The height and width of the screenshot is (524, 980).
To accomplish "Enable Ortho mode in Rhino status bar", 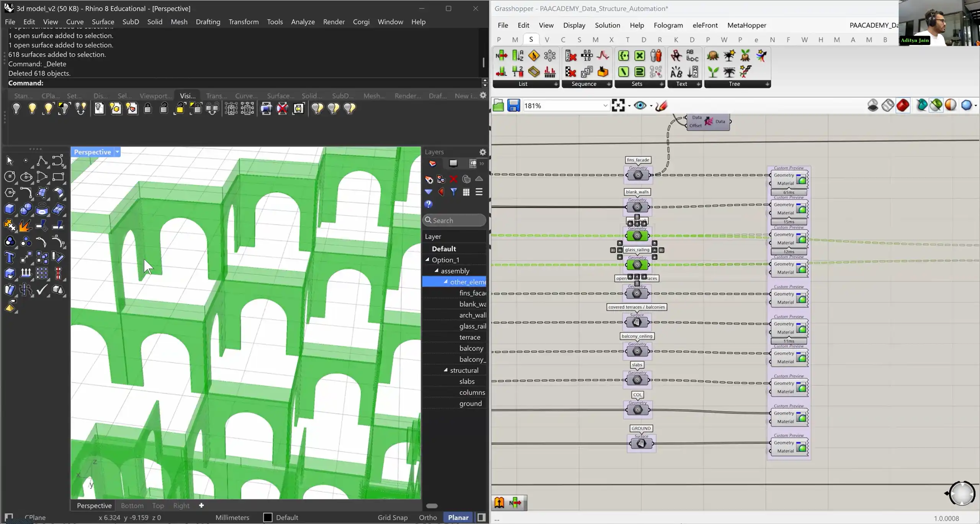I will click(427, 517).
